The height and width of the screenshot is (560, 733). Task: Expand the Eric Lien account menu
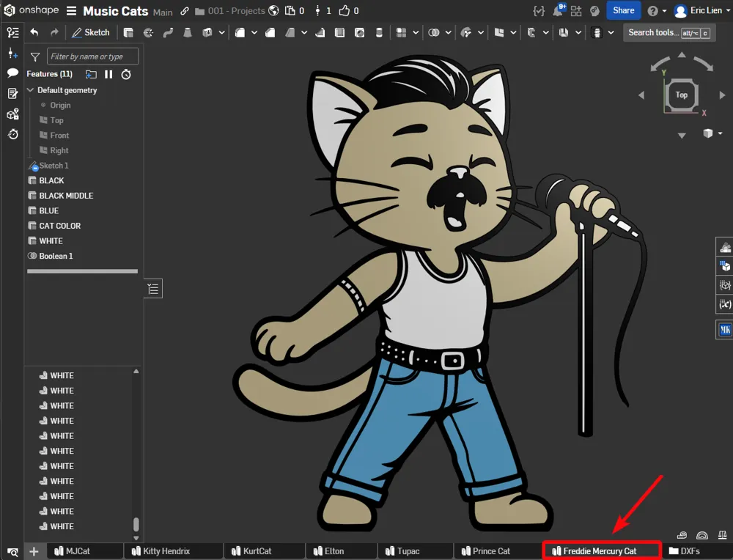(x=703, y=10)
